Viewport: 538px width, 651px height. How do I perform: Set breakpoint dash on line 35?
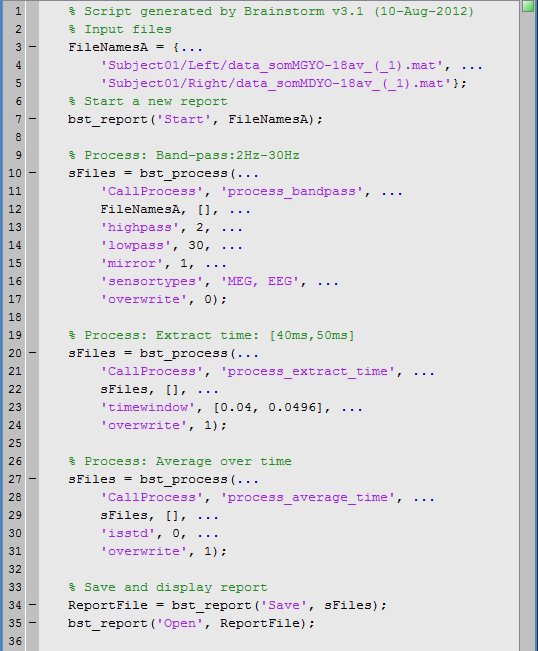(32, 623)
